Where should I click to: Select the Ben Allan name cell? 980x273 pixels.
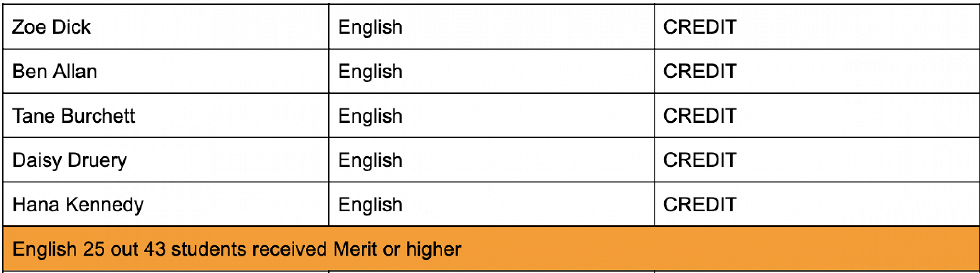click(x=54, y=72)
